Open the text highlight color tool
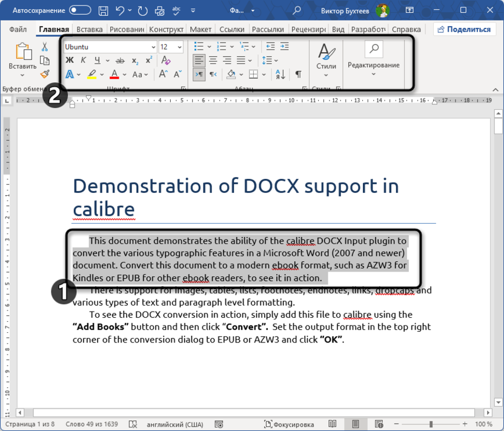The height and width of the screenshot is (431, 504). (93, 74)
